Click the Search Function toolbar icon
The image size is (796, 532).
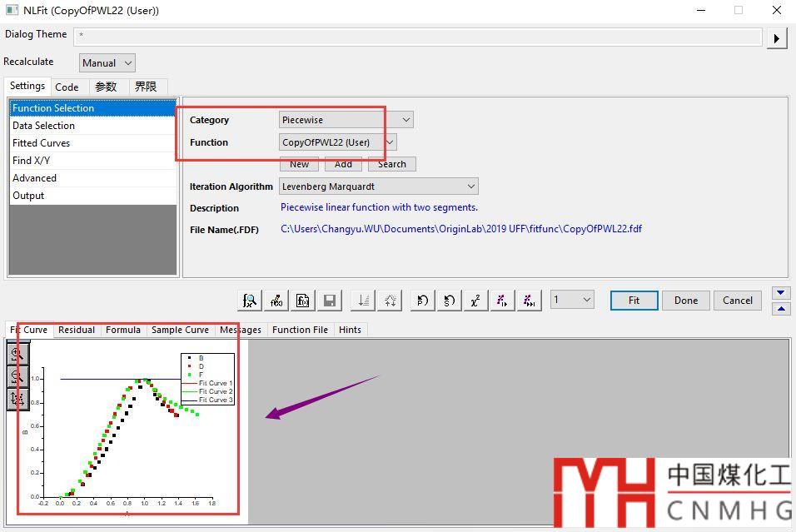249,301
